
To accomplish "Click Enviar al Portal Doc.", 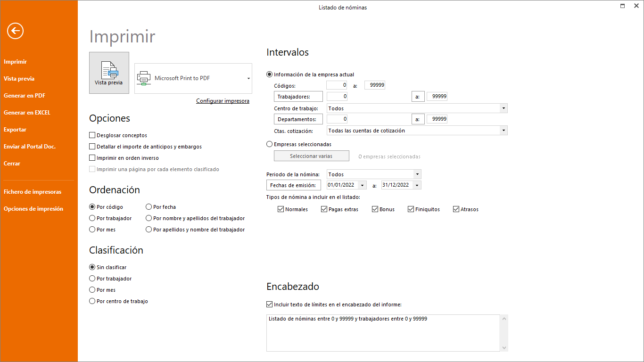I will pyautogui.click(x=30, y=147).
